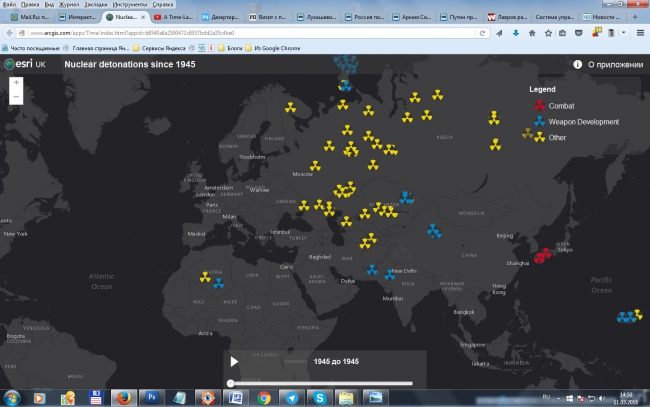Click the time slider handle

231,383
